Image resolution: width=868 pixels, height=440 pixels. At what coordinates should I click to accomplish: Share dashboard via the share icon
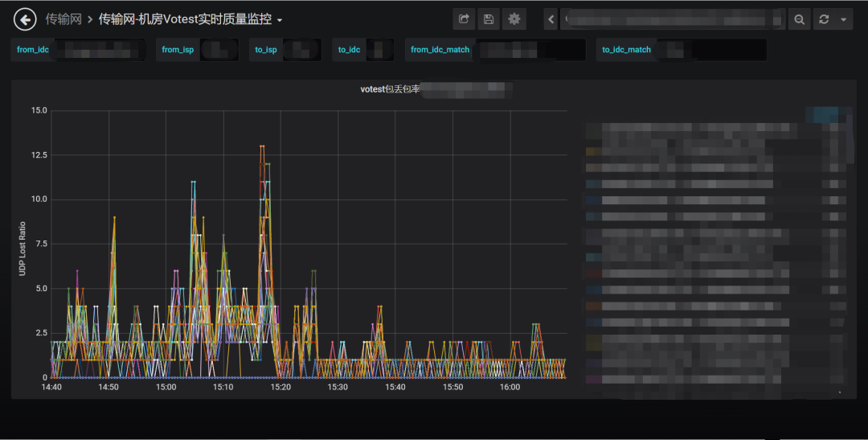click(464, 19)
